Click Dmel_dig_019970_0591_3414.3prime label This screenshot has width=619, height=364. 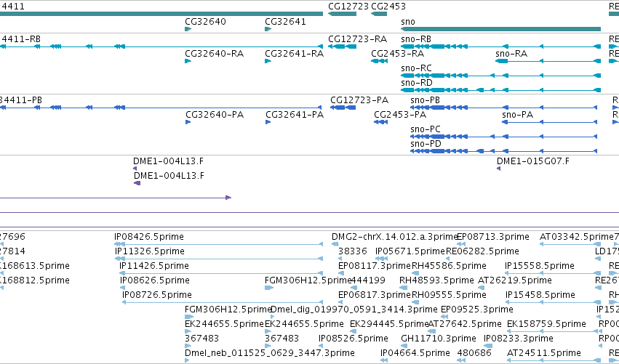click(x=354, y=310)
